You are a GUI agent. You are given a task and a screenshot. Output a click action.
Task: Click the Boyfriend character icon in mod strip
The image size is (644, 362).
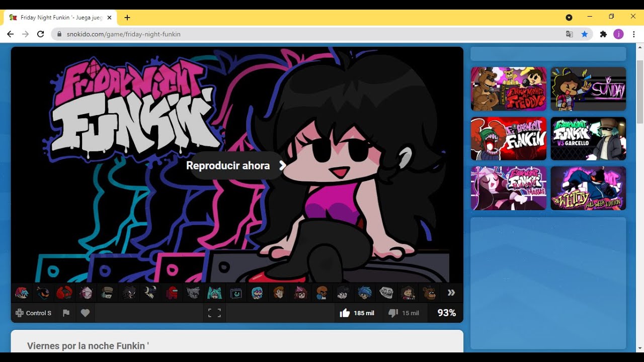(22, 293)
